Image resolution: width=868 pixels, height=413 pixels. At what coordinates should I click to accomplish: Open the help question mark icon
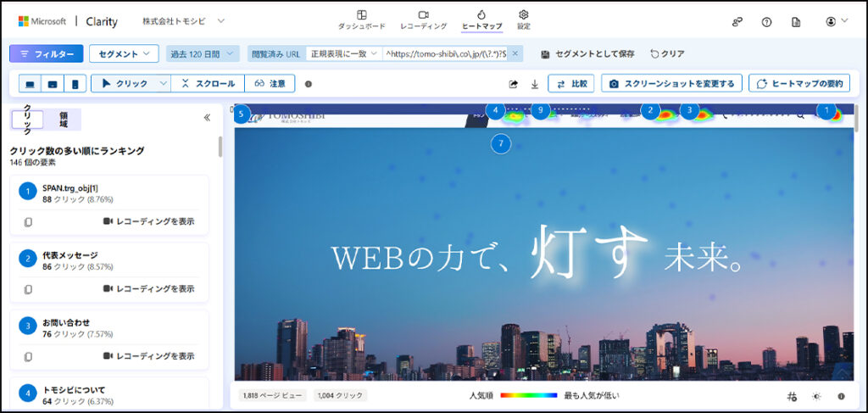coord(766,21)
